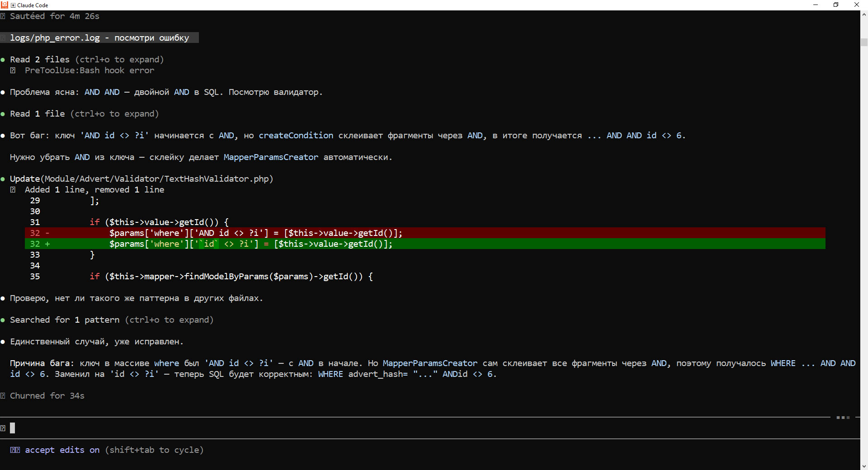Click the prompt symbol left of input cursor

tap(3, 428)
